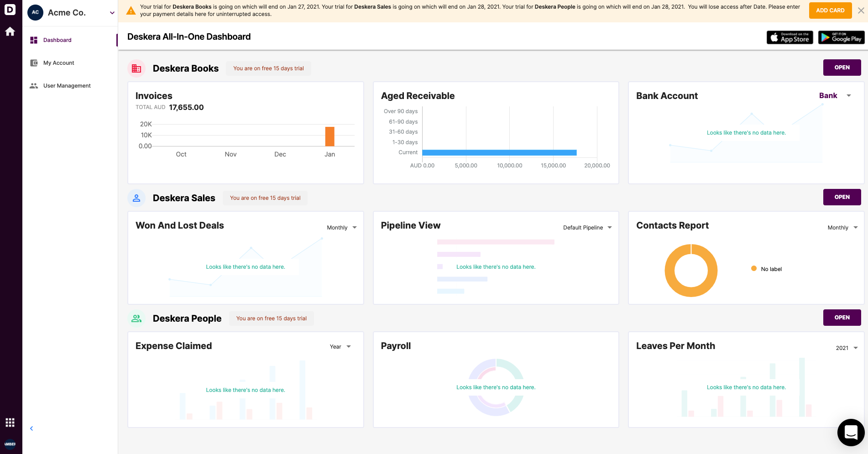This screenshot has height=454, width=868.
Task: Open Deskera Sales with OPEN button
Action: (842, 197)
